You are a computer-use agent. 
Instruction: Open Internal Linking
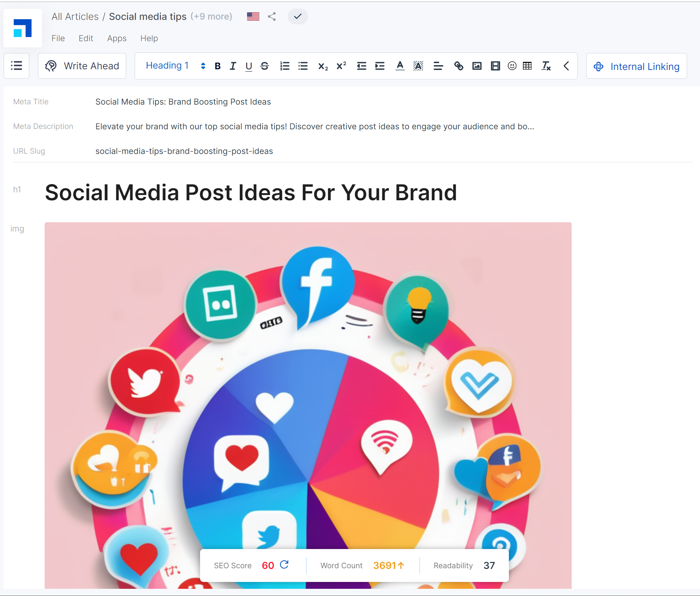tap(637, 66)
